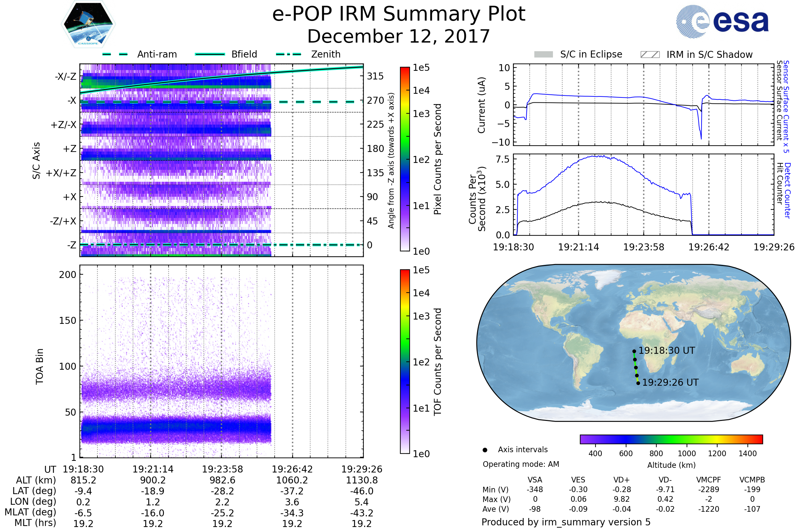
Task: Click the Pixel Counts per Second colorbar
Action: (405, 159)
